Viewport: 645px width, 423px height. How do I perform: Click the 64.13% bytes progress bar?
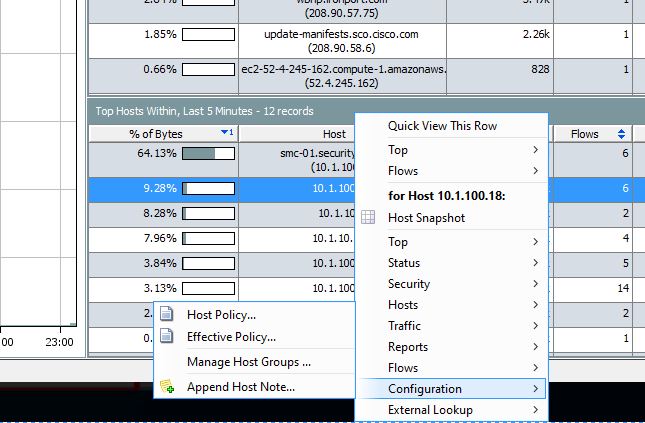209,153
